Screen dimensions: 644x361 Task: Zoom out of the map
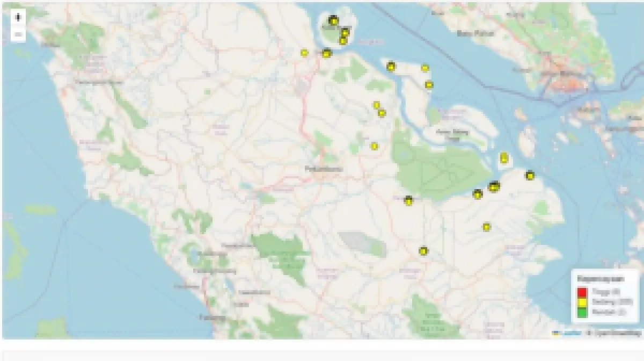[18, 35]
